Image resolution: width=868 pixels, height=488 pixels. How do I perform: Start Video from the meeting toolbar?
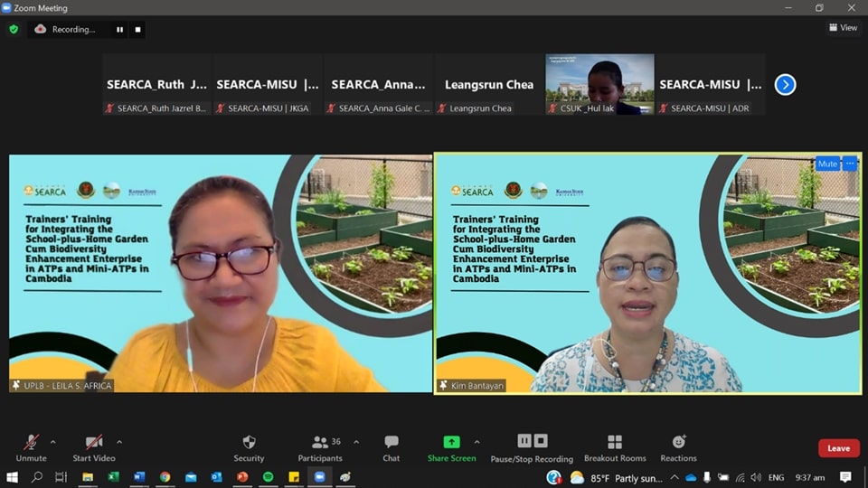[x=93, y=447]
